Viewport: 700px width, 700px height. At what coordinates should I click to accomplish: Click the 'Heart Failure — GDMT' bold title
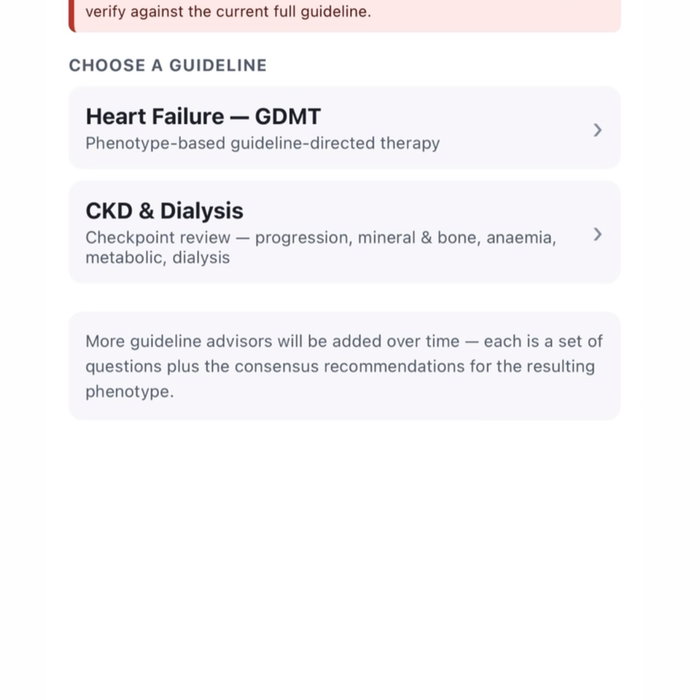(203, 117)
